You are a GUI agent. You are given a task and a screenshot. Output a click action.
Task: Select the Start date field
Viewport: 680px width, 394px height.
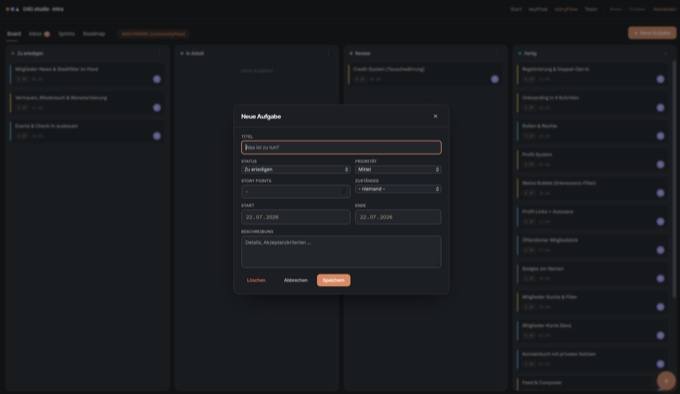pos(296,217)
